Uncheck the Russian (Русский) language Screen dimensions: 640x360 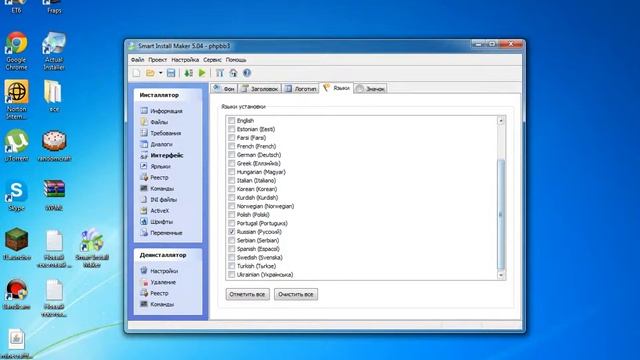(x=231, y=232)
